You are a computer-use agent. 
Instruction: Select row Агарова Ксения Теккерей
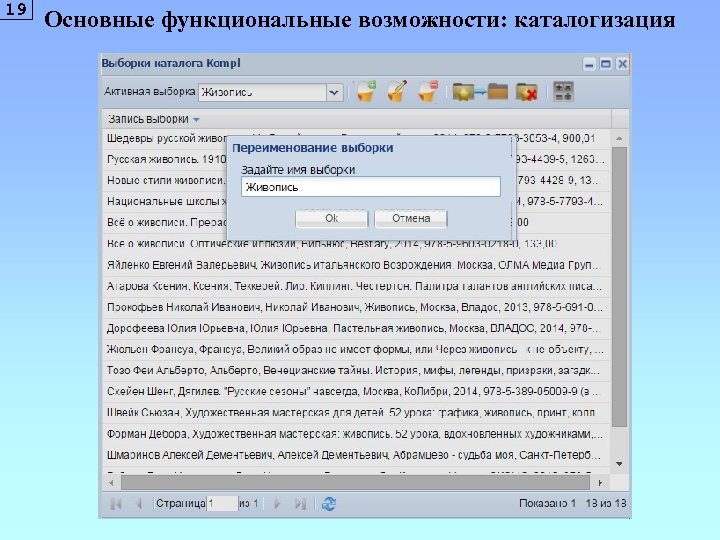click(357, 287)
